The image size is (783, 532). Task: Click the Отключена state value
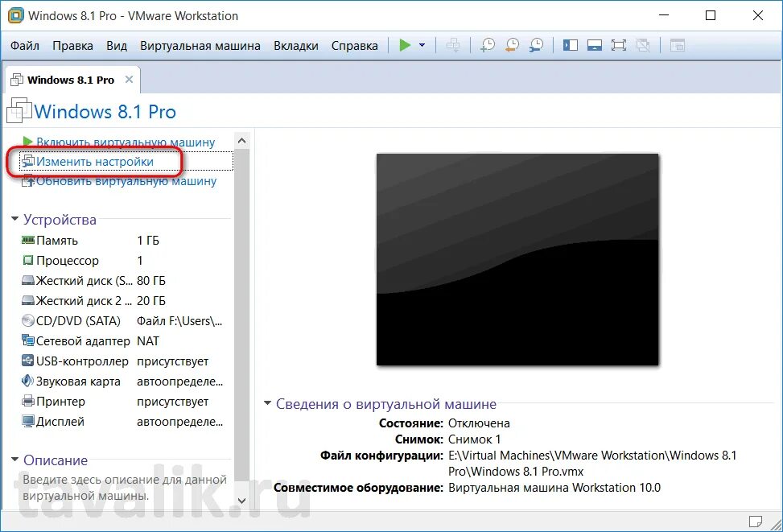click(x=479, y=423)
